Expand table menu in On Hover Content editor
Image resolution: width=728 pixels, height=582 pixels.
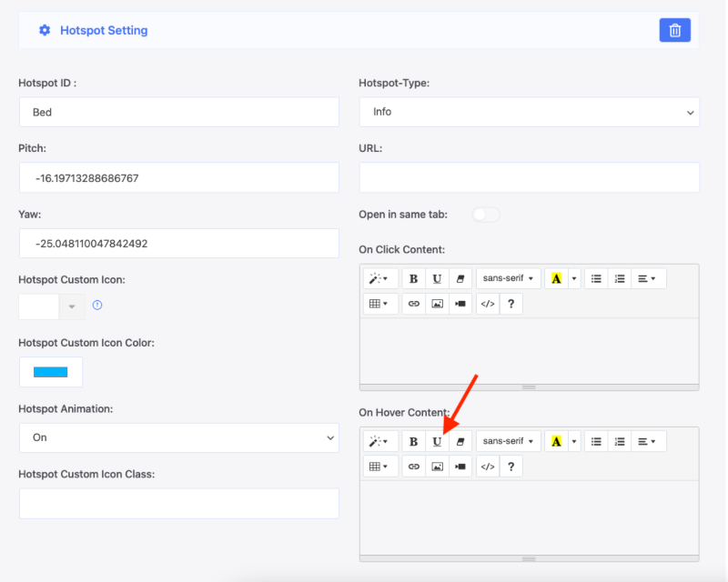point(379,467)
